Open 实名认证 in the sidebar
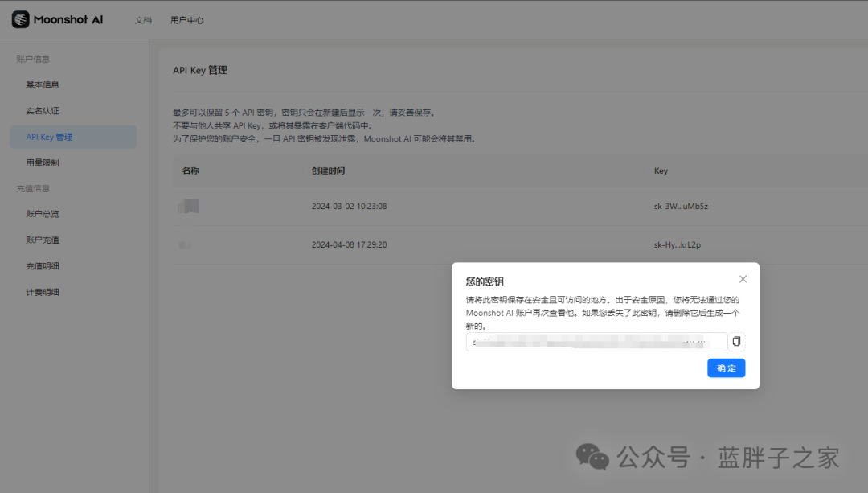This screenshot has height=493, width=868. coord(43,111)
